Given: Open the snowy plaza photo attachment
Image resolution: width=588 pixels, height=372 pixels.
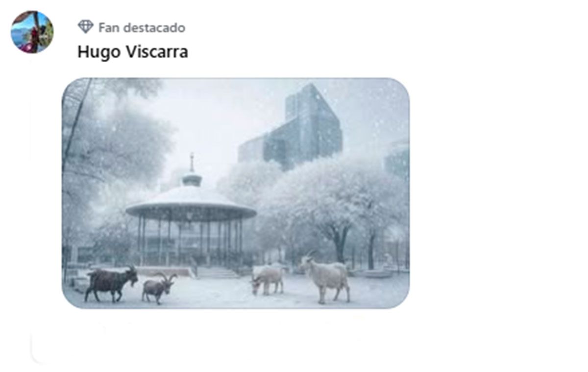Looking at the screenshot, I should (x=236, y=193).
